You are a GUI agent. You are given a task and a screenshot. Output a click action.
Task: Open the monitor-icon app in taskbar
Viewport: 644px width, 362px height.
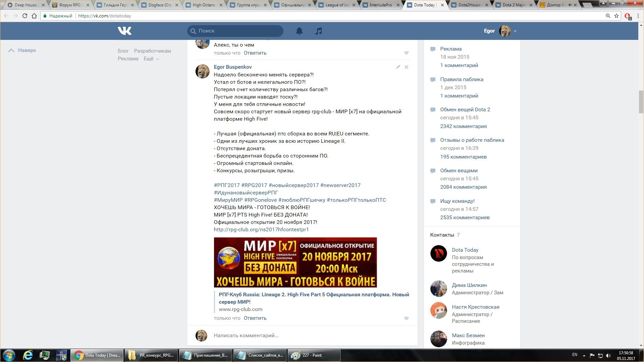45,355
